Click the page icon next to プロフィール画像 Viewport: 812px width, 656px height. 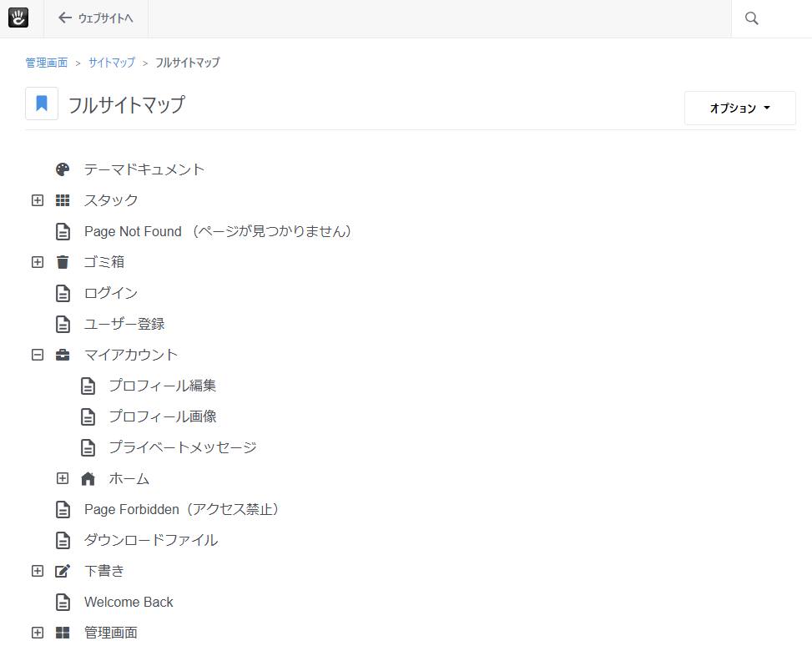(88, 416)
